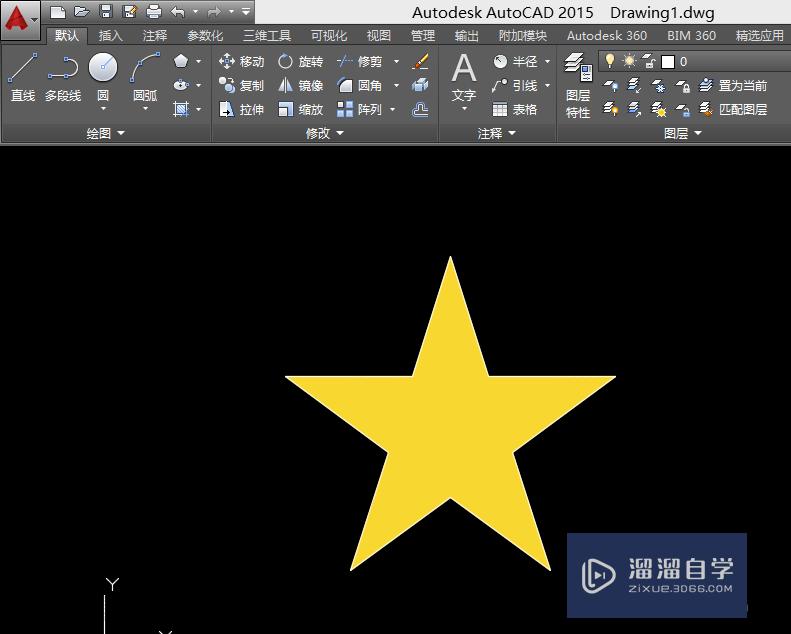Image resolution: width=791 pixels, height=634 pixels.
Task: Print the drawing via printer icon
Action: coord(154,11)
